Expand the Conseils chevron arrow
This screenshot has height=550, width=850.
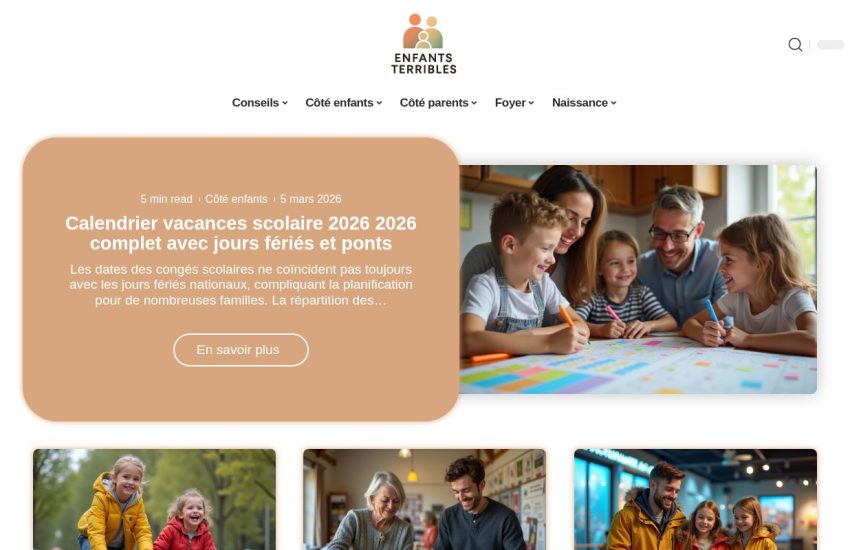(x=285, y=103)
